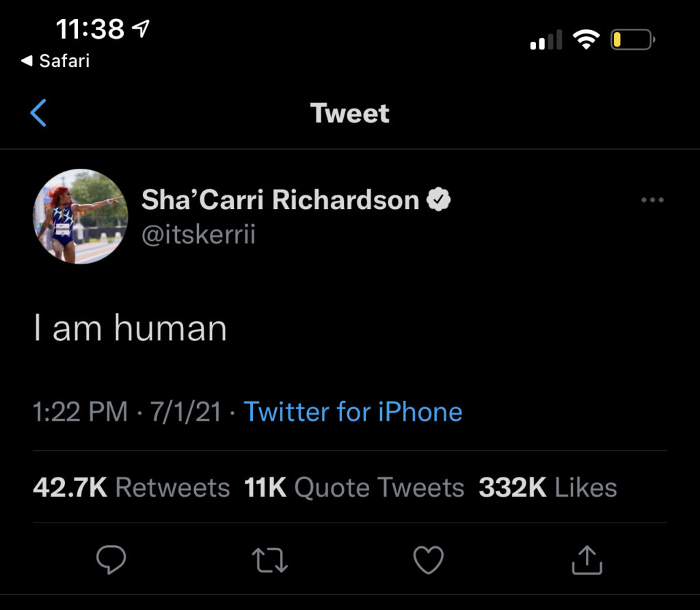View the 11K Quote Tweets list
The height and width of the screenshot is (610, 700).
click(x=354, y=488)
